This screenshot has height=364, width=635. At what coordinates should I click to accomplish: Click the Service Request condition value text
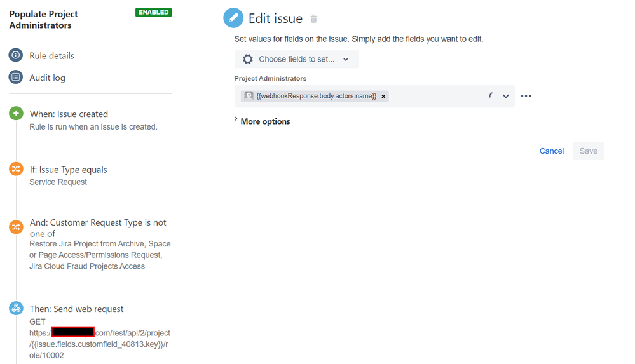coord(58,182)
